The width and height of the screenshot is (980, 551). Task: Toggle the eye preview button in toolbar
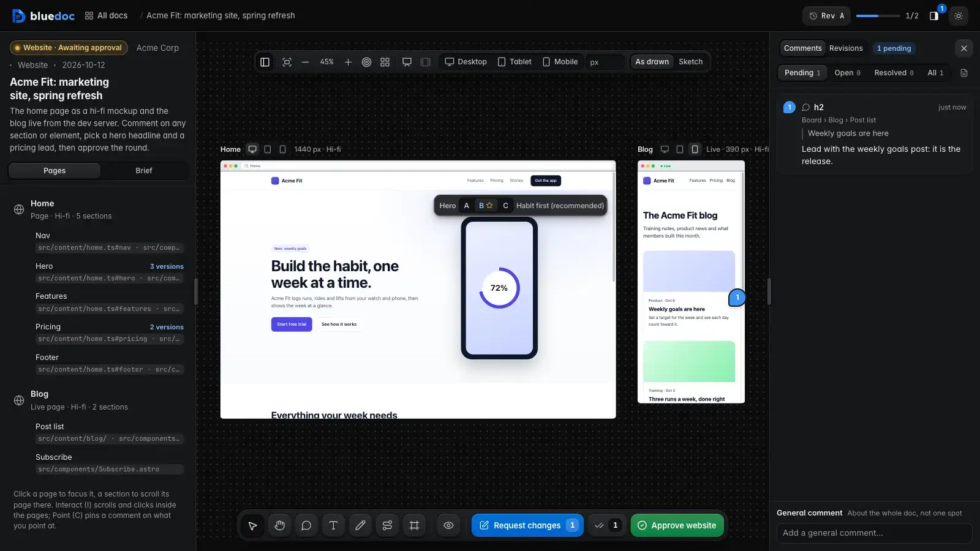tap(448, 525)
